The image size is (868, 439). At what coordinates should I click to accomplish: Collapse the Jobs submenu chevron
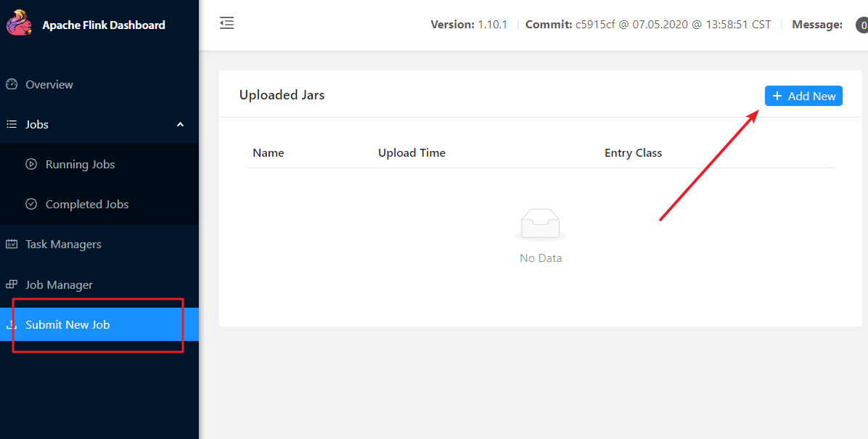pos(180,125)
